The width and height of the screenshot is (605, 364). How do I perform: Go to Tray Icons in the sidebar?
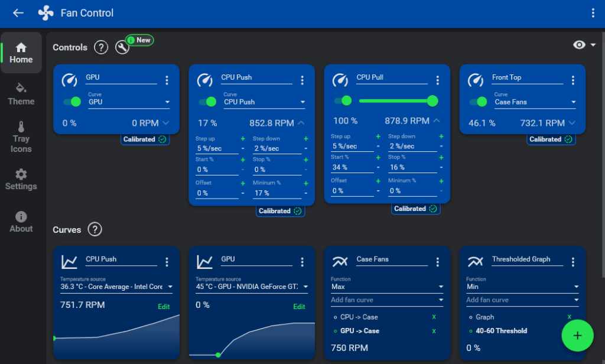point(21,137)
